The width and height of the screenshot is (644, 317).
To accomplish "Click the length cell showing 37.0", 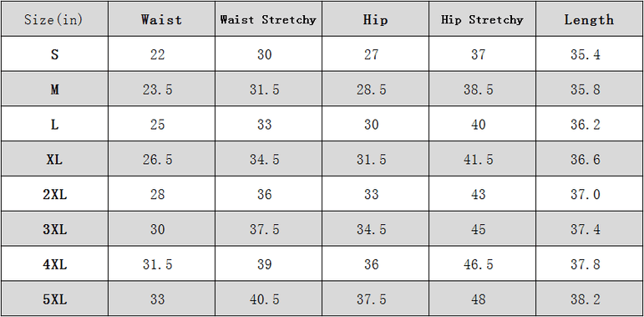I will tap(585, 194).
